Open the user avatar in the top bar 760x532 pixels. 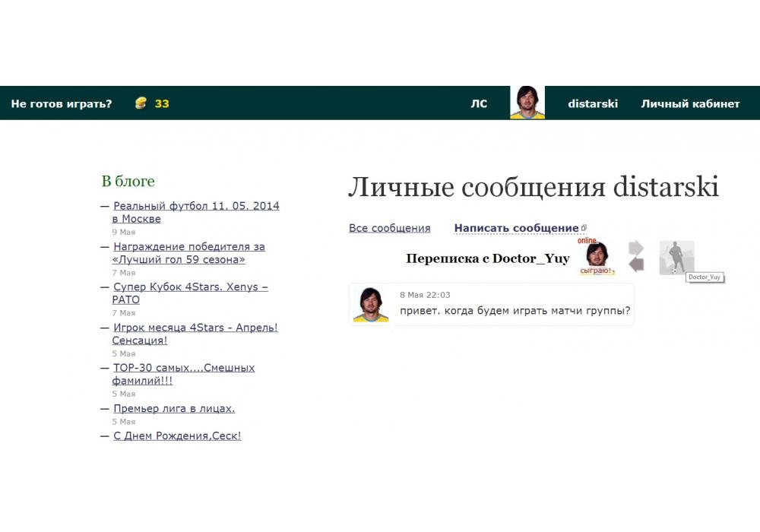pos(527,103)
